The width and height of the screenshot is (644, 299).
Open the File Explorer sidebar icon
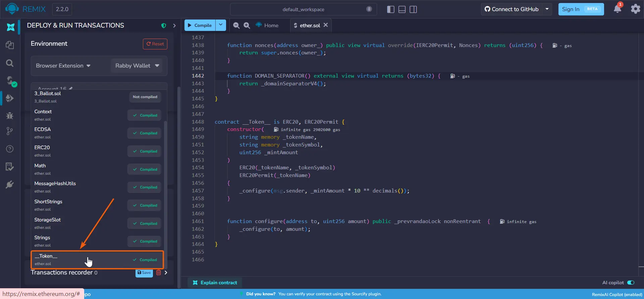pyautogui.click(x=10, y=45)
